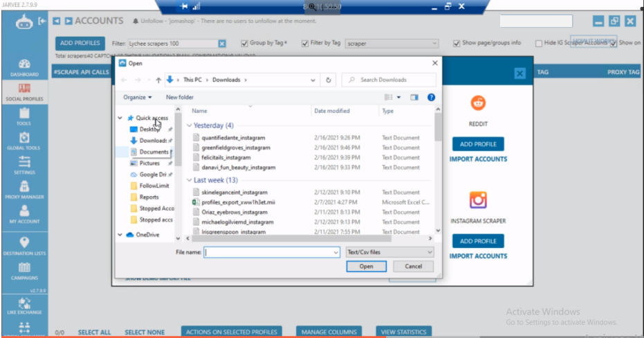Clear the Lychee scrapers filter

222,44
